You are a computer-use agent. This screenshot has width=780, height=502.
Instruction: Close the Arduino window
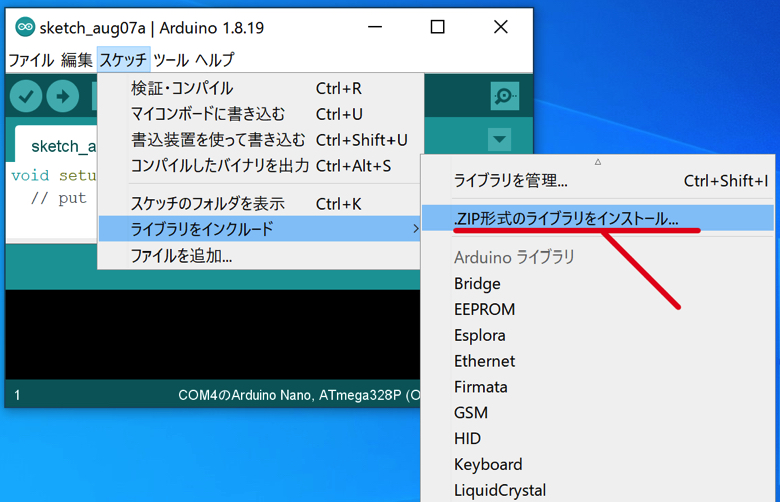500,27
